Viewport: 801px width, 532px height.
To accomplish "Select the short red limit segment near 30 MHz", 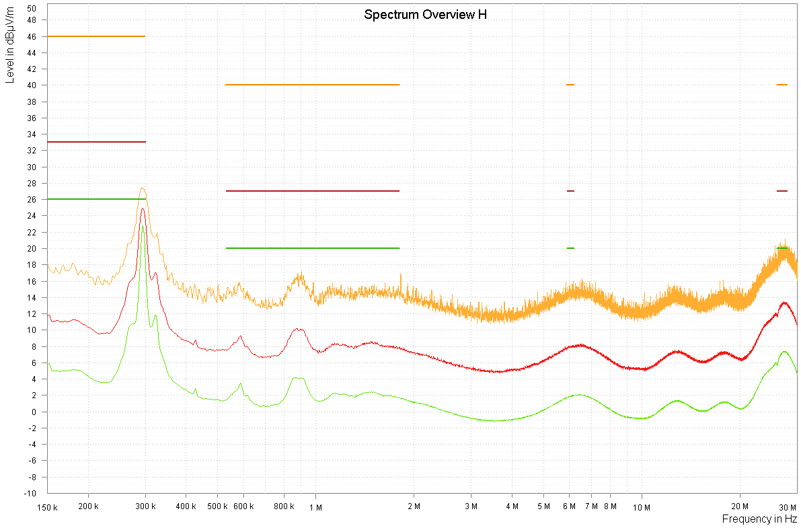I will (781, 191).
